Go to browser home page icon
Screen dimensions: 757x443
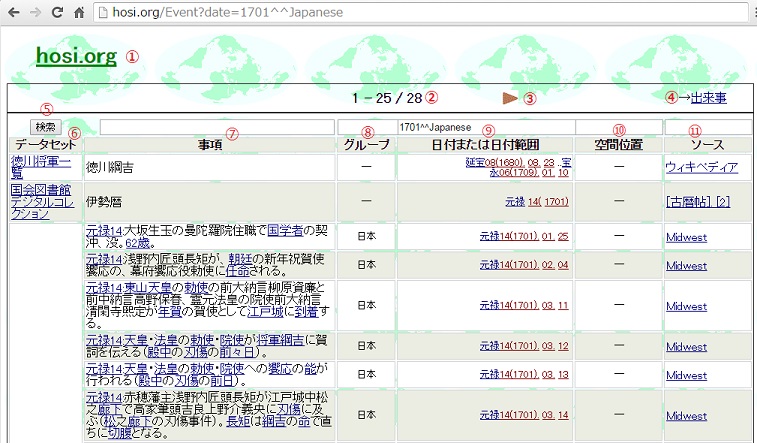(79, 12)
